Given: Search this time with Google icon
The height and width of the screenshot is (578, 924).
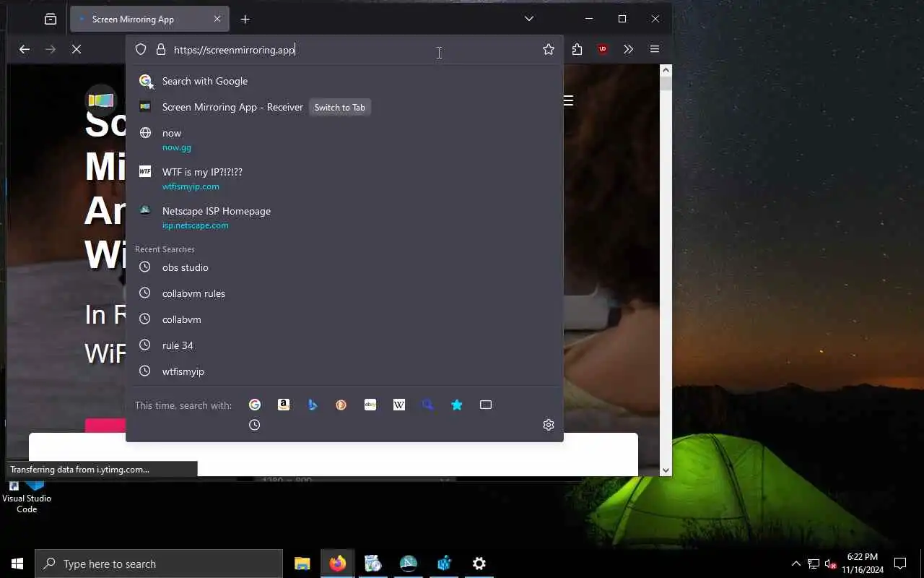Looking at the screenshot, I should 255,405.
